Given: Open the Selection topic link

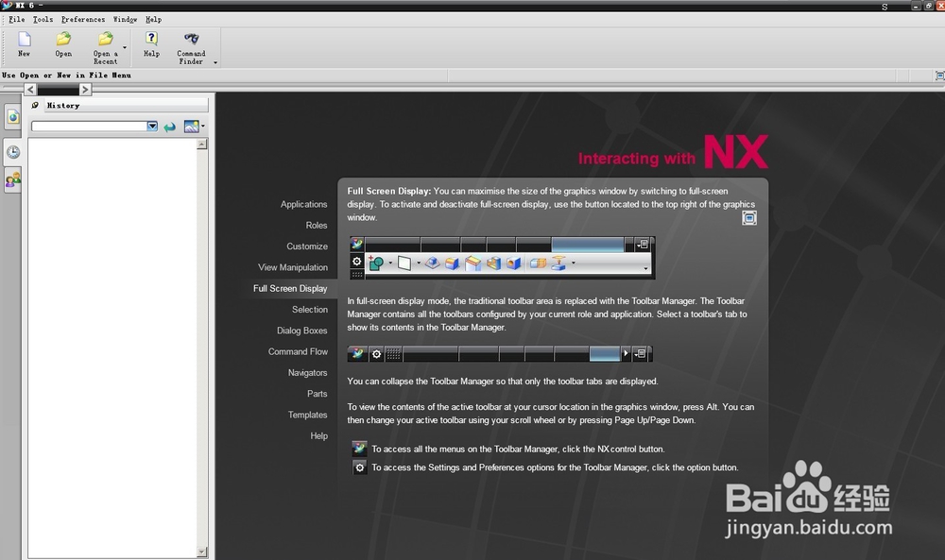Looking at the screenshot, I should click(310, 310).
